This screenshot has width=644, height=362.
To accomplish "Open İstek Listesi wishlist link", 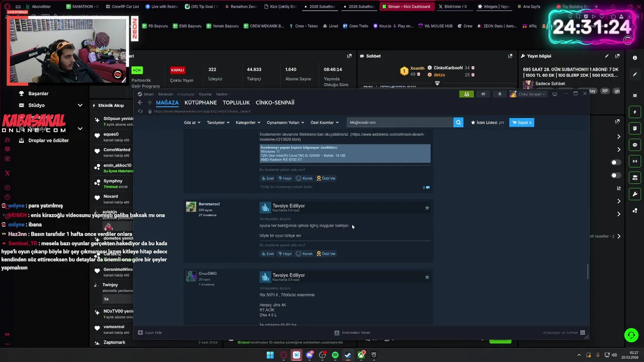I will 488,122.
